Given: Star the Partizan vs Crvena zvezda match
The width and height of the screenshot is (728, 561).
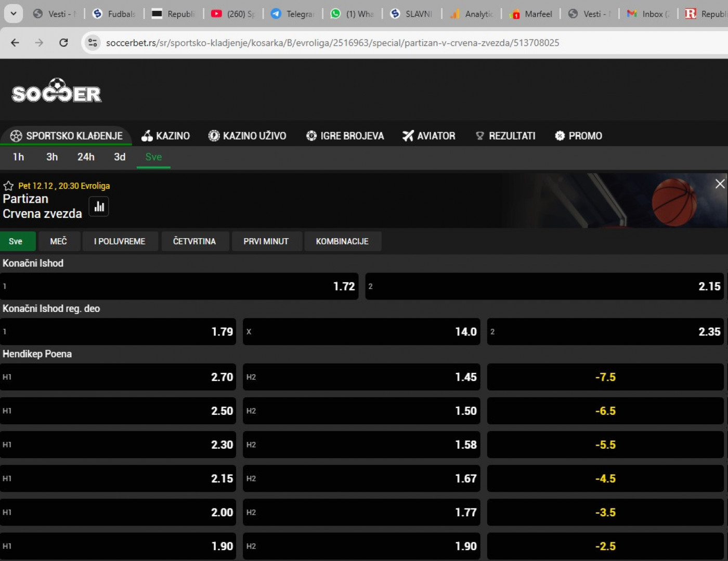Looking at the screenshot, I should pyautogui.click(x=8, y=186).
